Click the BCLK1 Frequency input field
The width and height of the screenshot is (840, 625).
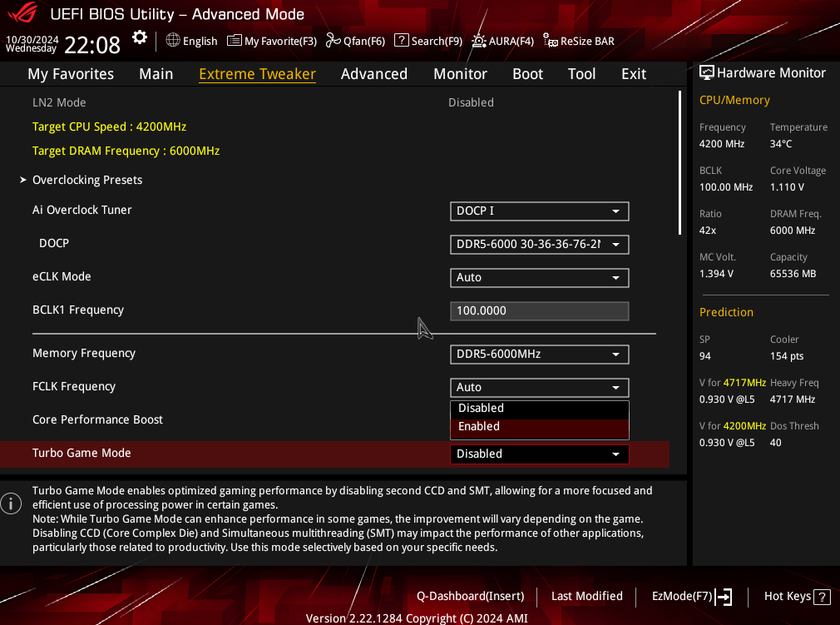tap(540, 311)
